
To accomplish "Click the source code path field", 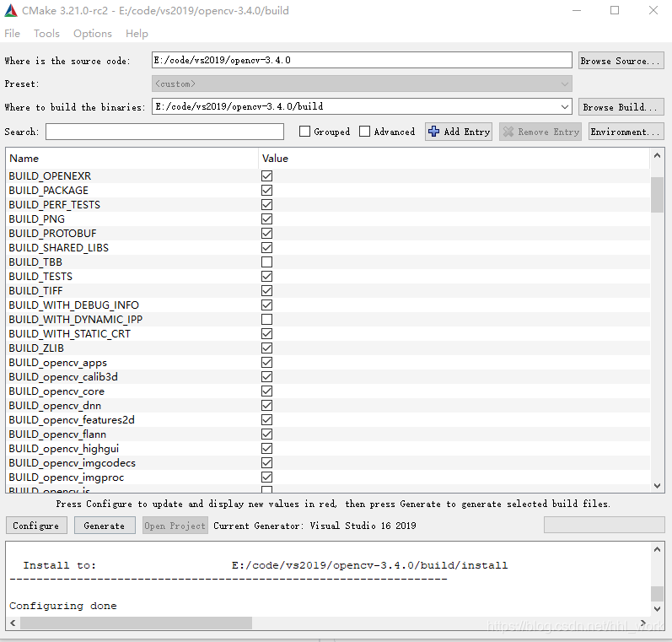I will (362, 60).
